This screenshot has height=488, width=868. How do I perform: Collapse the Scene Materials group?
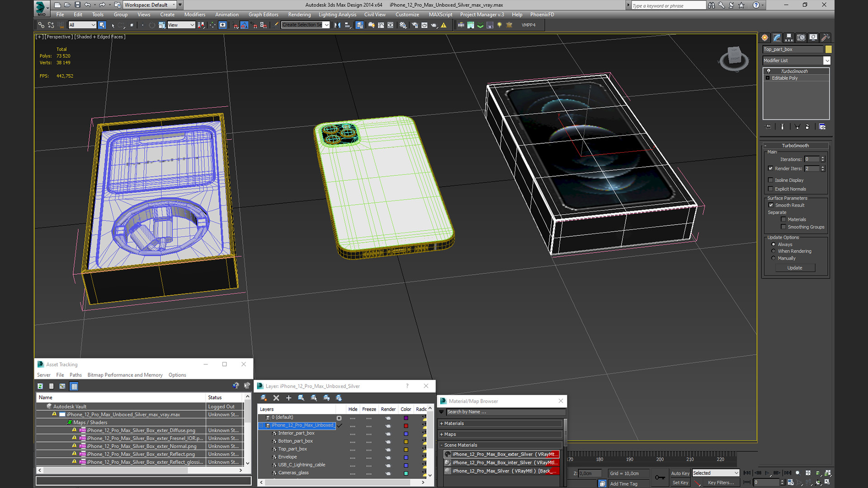point(442,445)
